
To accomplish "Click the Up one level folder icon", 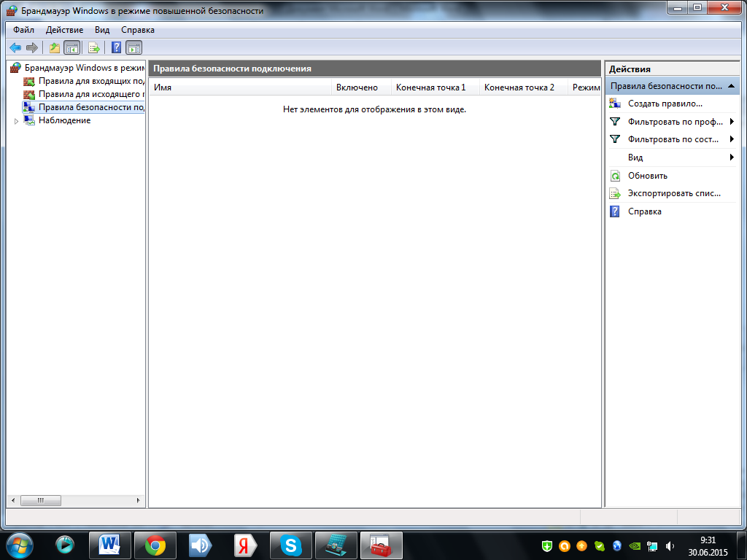I will coord(54,48).
